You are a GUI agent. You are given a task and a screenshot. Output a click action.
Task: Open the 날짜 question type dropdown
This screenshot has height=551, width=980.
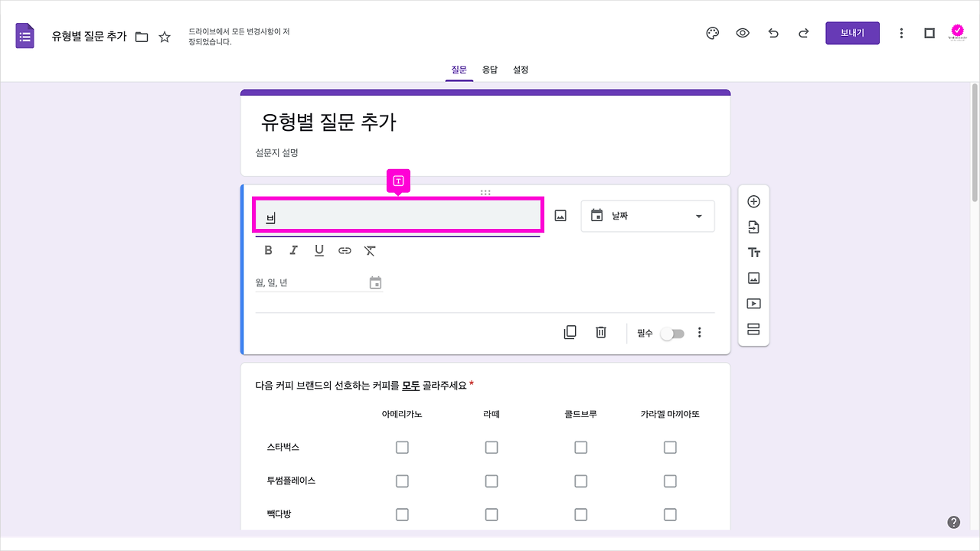point(647,216)
